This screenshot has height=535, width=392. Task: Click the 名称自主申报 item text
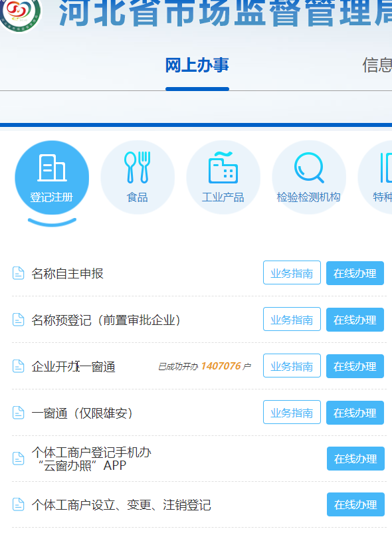67,274
